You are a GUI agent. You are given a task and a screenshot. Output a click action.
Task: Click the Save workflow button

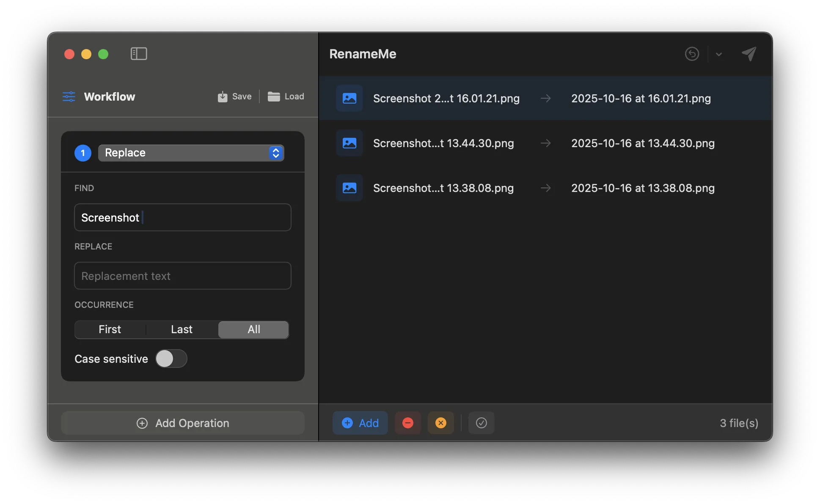(235, 97)
